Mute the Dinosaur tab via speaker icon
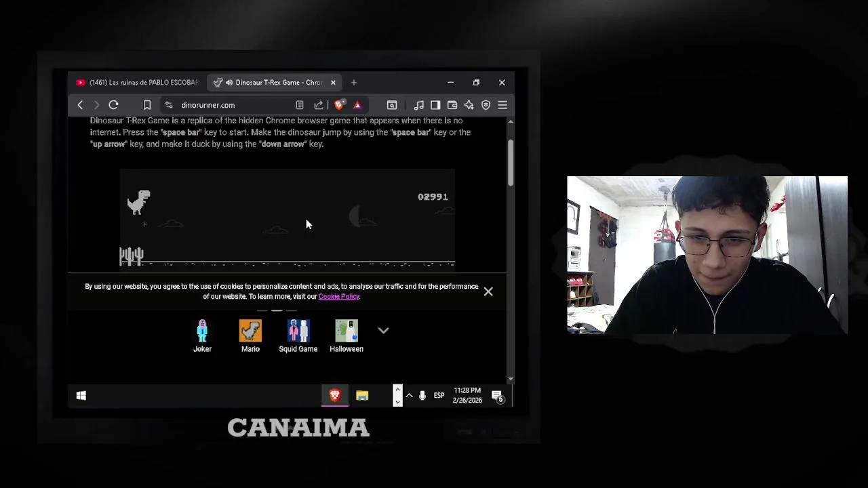868x488 pixels. point(229,83)
